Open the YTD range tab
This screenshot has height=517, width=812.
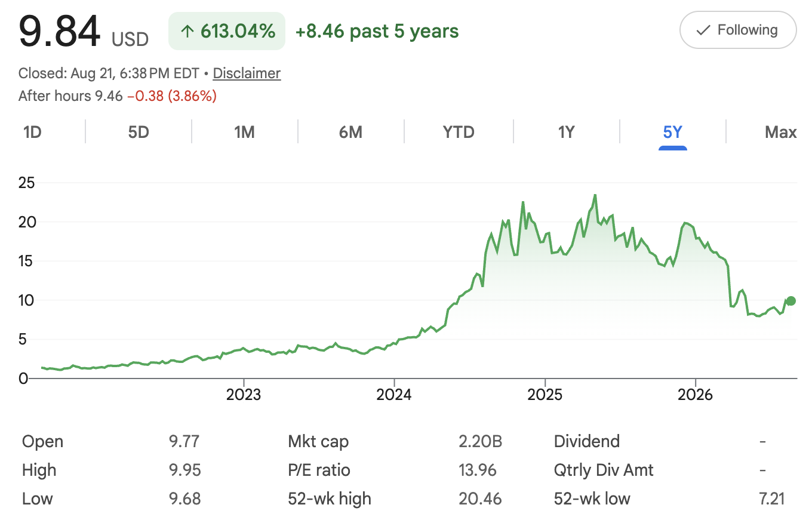tap(459, 132)
